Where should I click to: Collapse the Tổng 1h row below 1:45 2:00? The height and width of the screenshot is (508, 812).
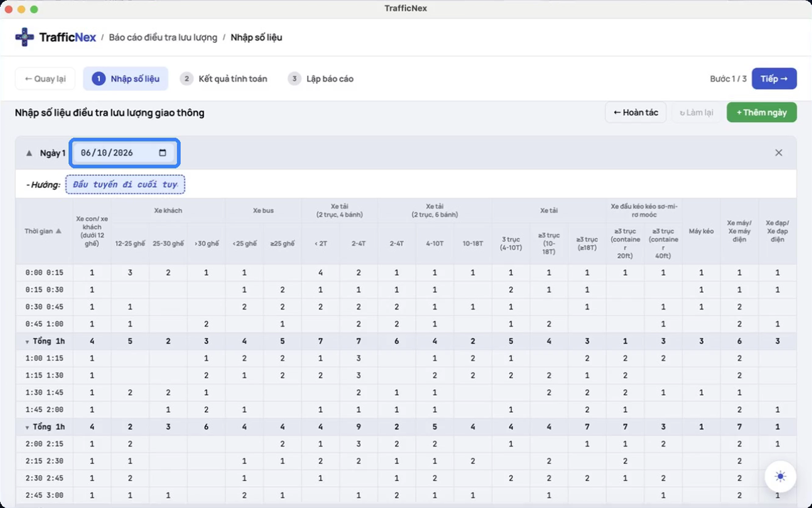27,427
